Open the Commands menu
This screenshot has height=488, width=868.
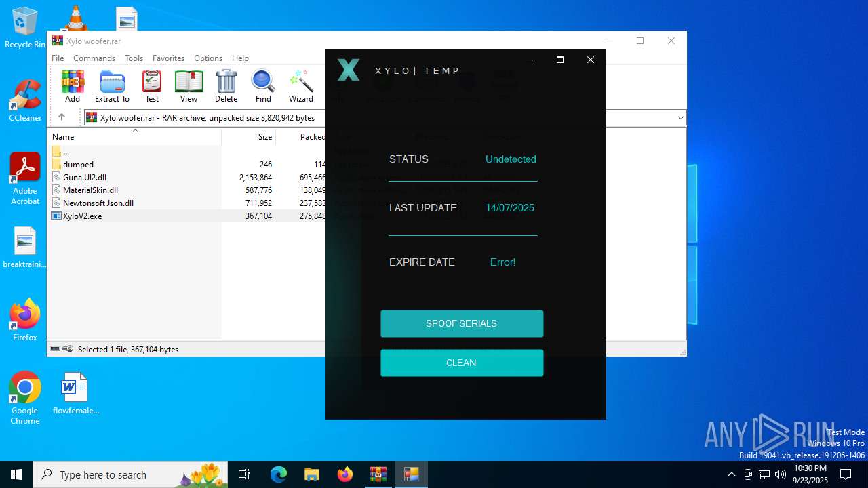94,58
